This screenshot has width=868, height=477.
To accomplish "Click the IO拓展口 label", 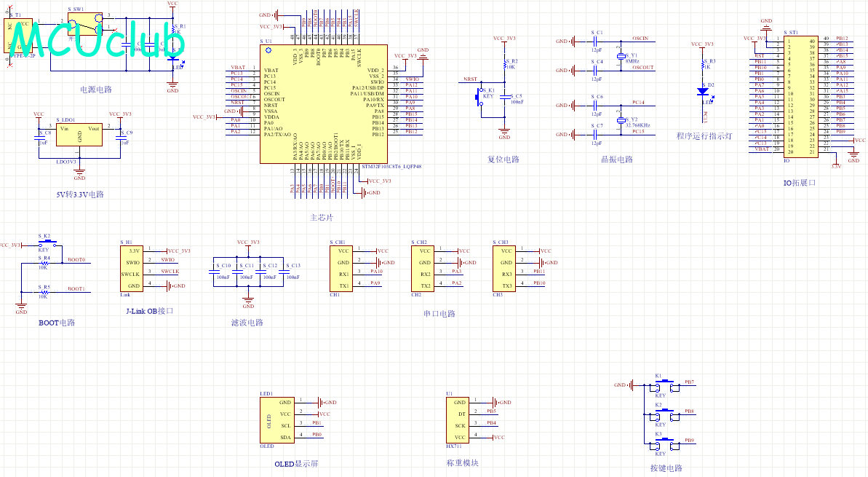I will [800, 183].
